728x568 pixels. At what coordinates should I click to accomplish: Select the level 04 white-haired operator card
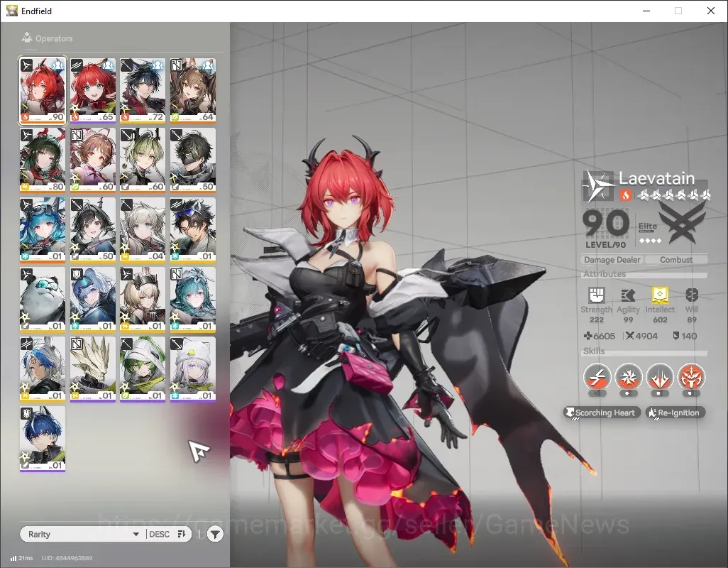point(143,230)
